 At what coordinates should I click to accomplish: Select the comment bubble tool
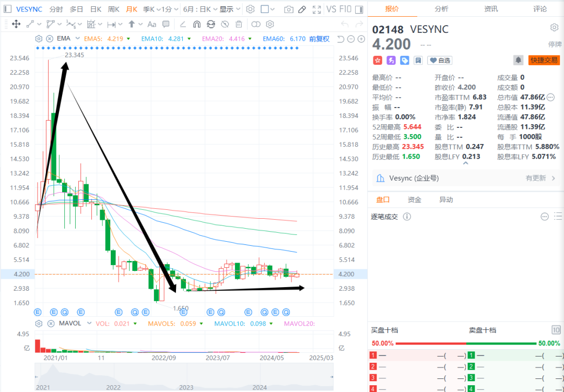tap(166, 25)
